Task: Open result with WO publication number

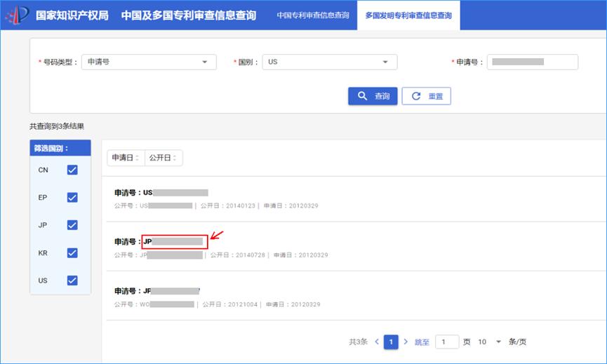Action: coord(156,291)
